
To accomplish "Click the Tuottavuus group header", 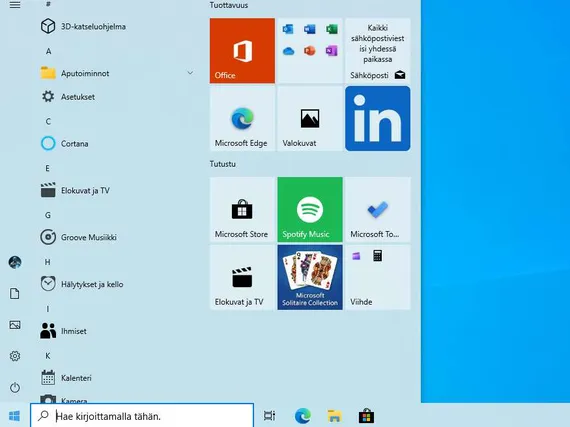I will coord(229,5).
